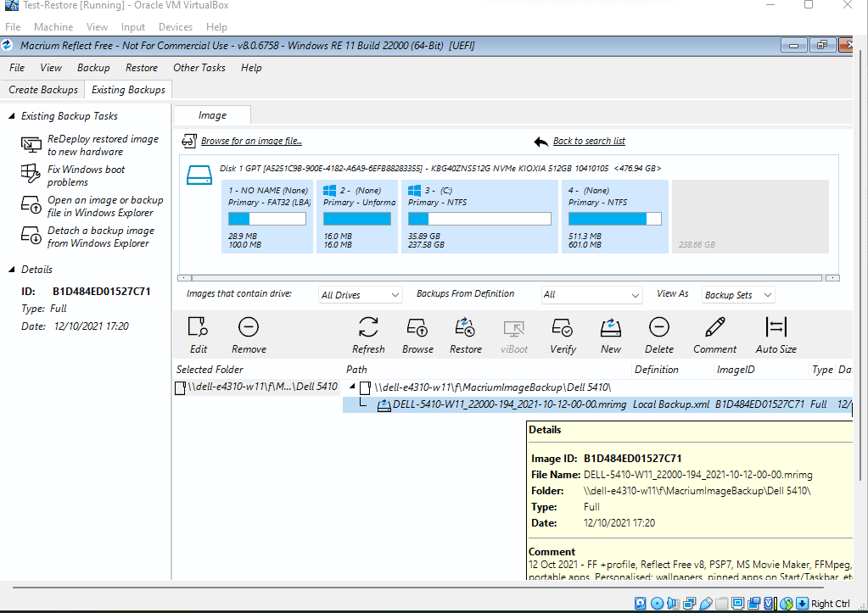This screenshot has width=868, height=613.
Task: Click the ReDeploy restored image icon
Action: point(31,144)
